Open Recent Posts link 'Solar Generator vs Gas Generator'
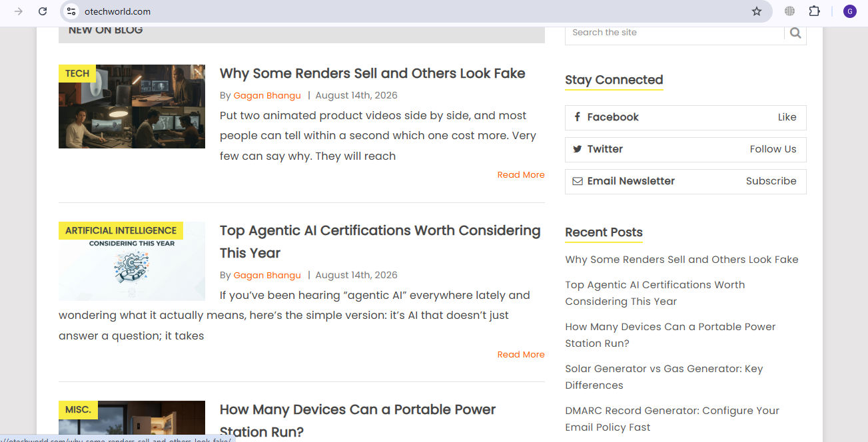868x442 pixels. 664,377
